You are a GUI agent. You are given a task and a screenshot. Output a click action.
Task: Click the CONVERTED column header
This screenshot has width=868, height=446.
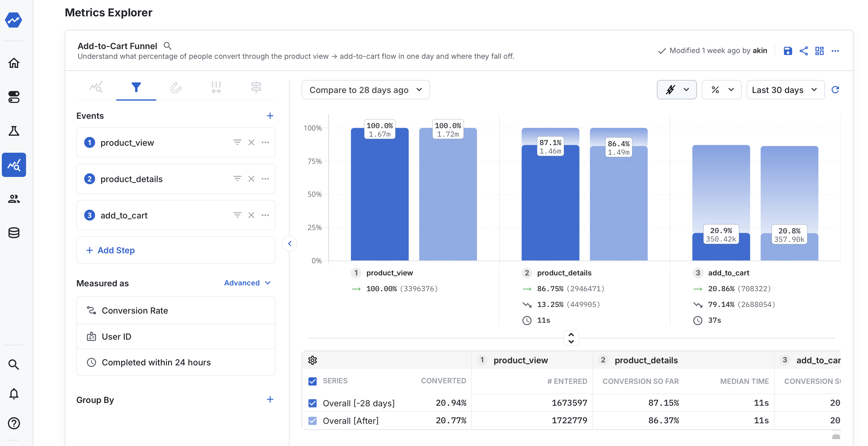(x=443, y=381)
